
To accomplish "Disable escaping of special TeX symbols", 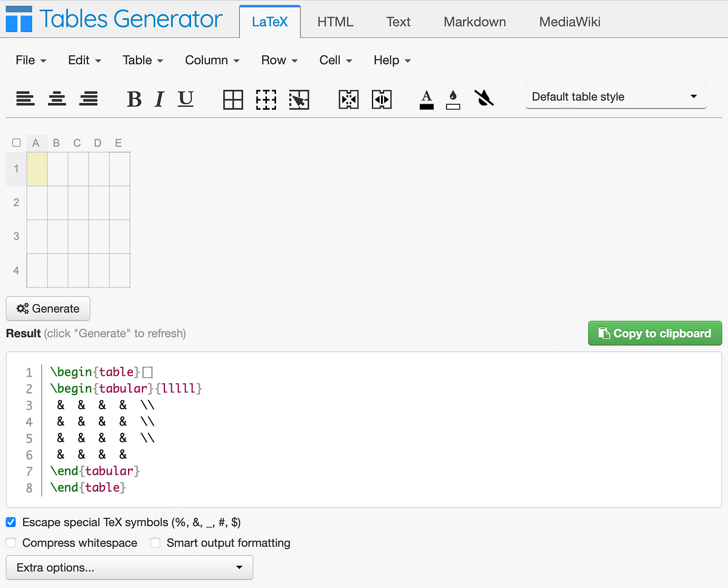I will coord(10,522).
